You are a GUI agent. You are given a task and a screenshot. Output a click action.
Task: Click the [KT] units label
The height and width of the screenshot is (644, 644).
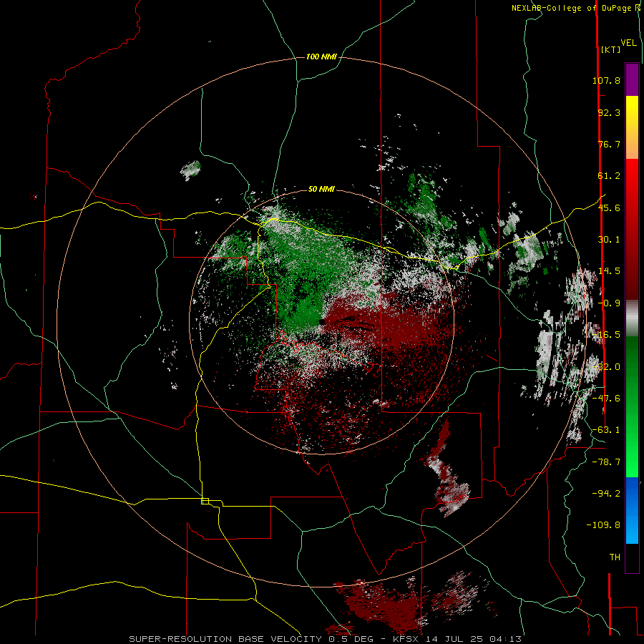point(611,49)
